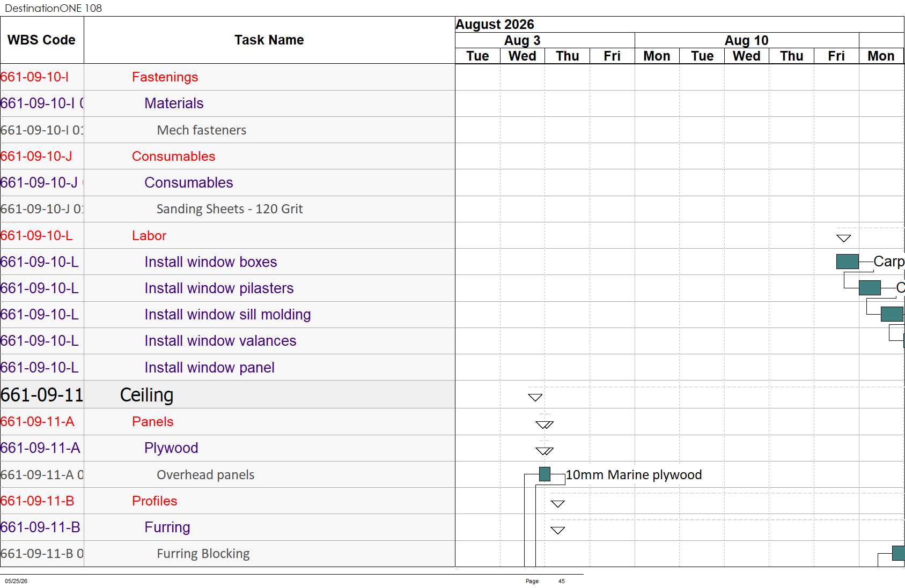
Task: Click the Labor task name
Action: pos(149,236)
